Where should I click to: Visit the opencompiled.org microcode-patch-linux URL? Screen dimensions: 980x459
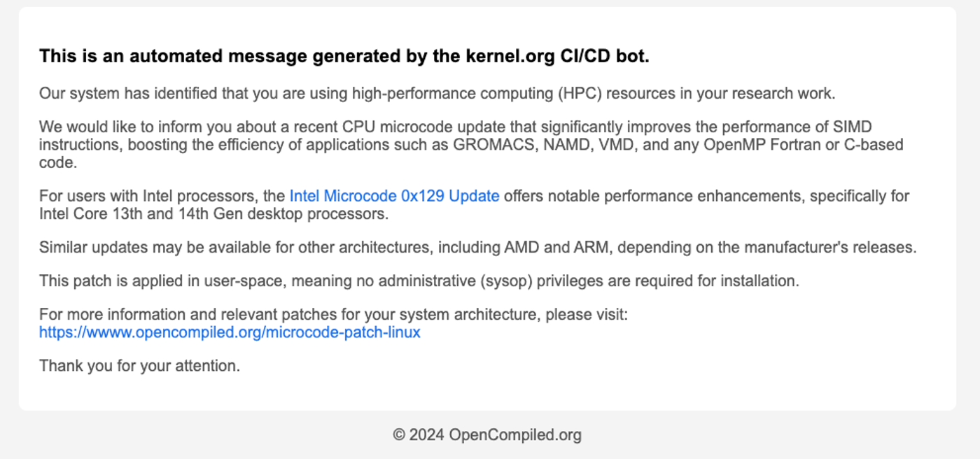pyautogui.click(x=230, y=332)
